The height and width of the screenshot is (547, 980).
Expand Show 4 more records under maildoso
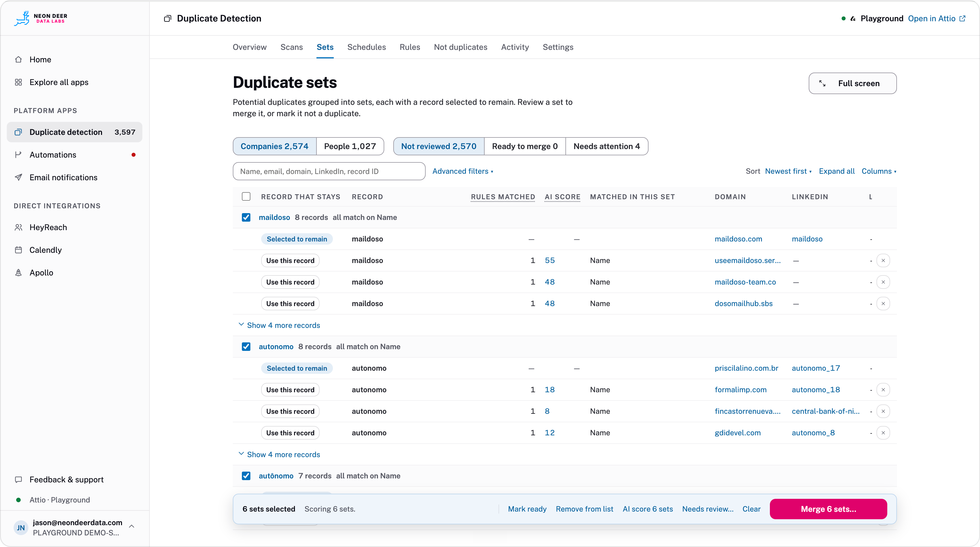coord(279,325)
